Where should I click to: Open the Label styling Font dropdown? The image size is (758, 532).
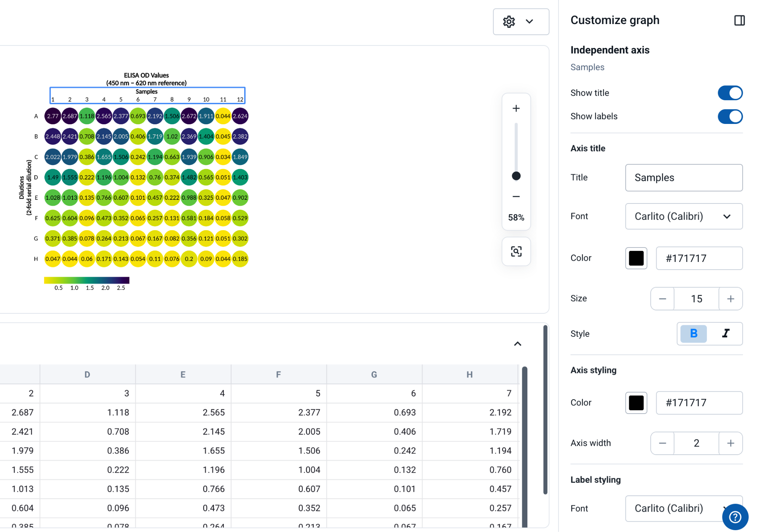tap(684, 508)
